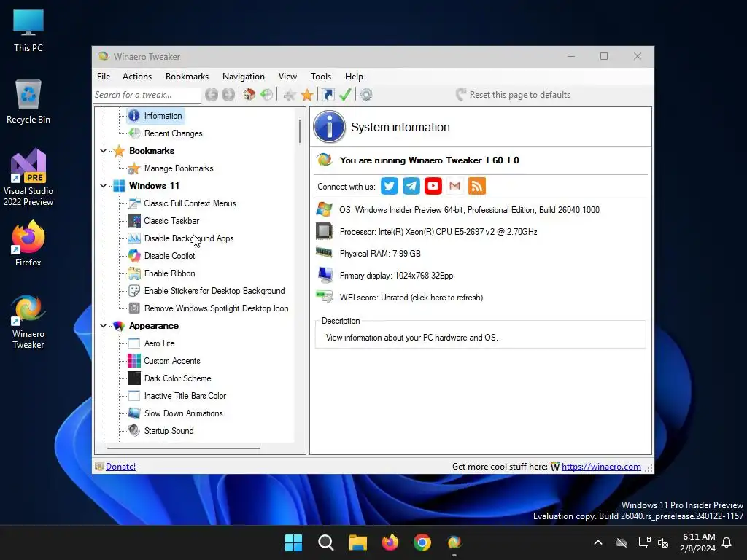
Task: Select Firefox desktop shortcut
Action: click(28, 244)
